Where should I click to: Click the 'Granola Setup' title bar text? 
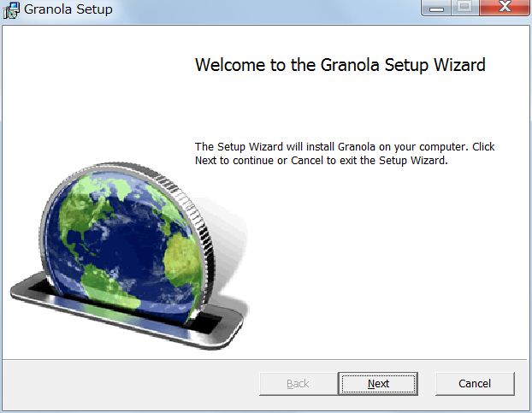(x=68, y=9)
